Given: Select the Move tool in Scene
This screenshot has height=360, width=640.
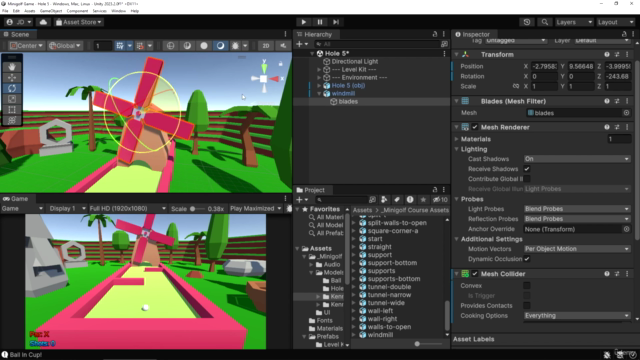Looking at the screenshot, I should point(12,78).
